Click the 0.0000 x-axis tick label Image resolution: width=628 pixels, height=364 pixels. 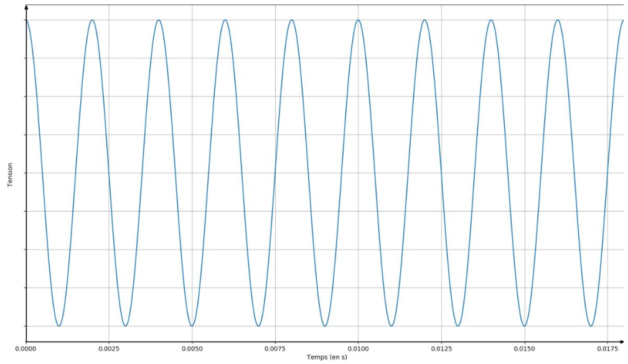coord(26,350)
